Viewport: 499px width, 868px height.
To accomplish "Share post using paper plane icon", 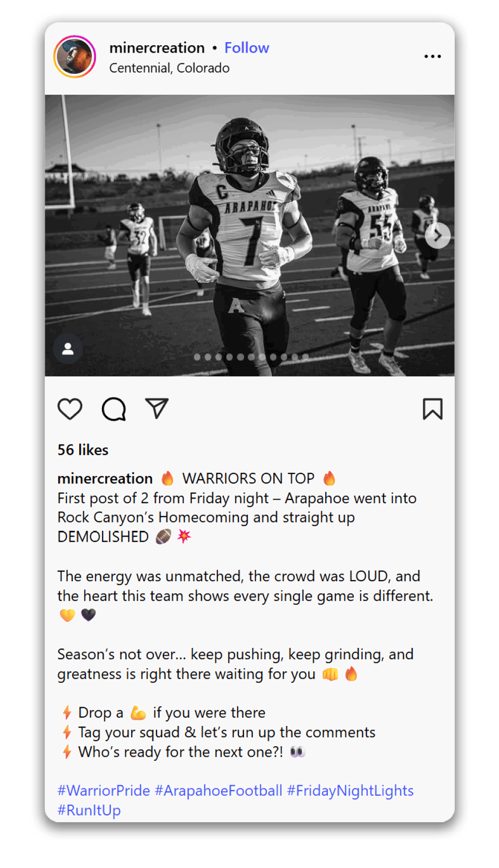I will 157,409.
